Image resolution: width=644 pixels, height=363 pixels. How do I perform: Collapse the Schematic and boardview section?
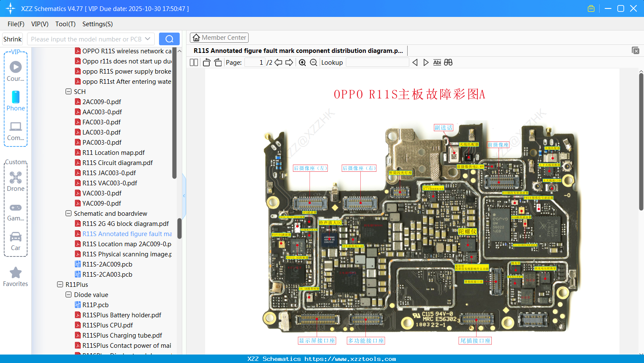click(68, 213)
